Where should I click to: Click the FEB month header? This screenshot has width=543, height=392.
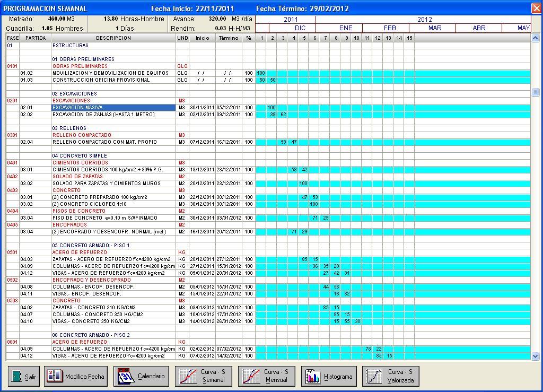point(390,29)
